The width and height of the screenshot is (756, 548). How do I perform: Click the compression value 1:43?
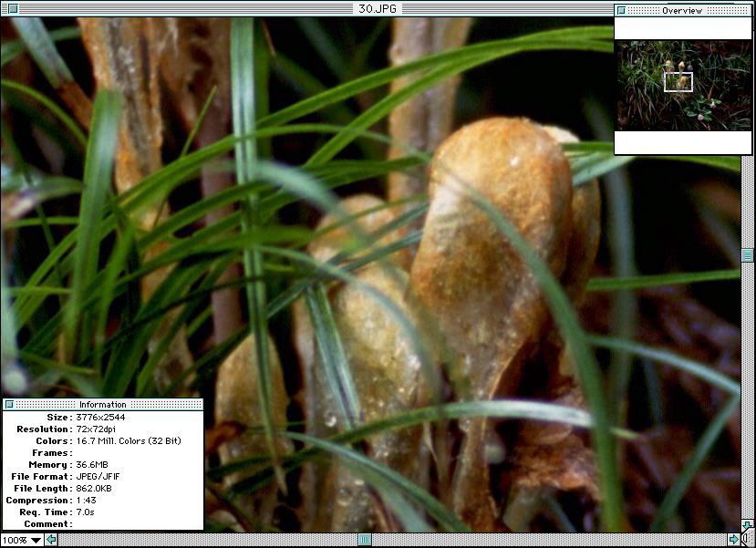86,501
